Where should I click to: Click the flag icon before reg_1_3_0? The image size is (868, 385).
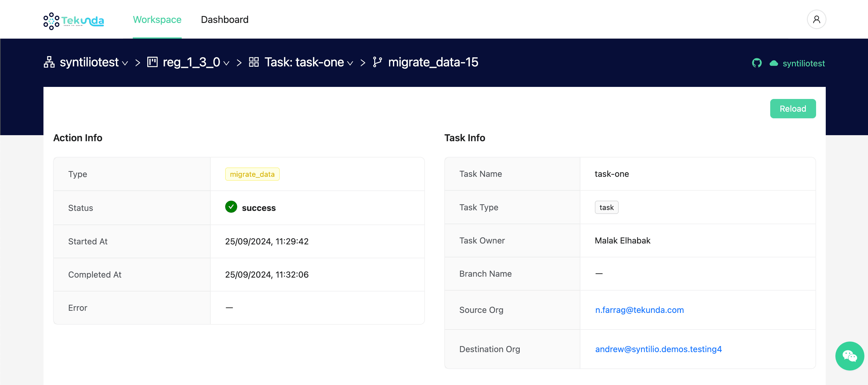[153, 62]
